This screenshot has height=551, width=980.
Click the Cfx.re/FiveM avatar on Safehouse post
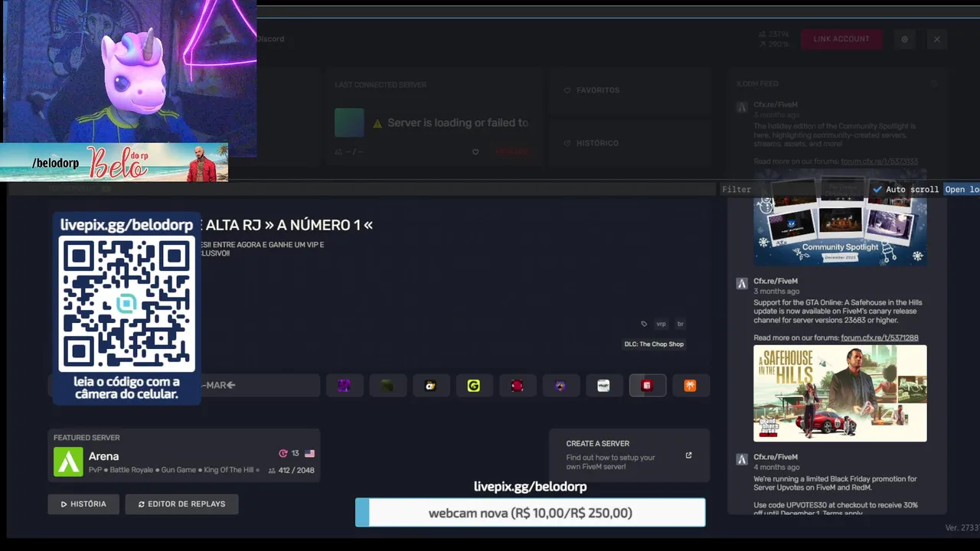click(741, 284)
